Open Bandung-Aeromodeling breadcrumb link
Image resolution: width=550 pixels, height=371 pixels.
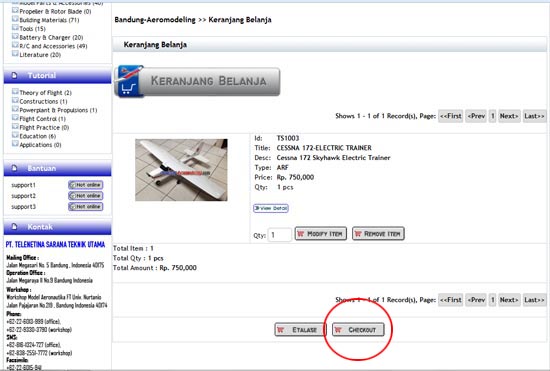155,20
